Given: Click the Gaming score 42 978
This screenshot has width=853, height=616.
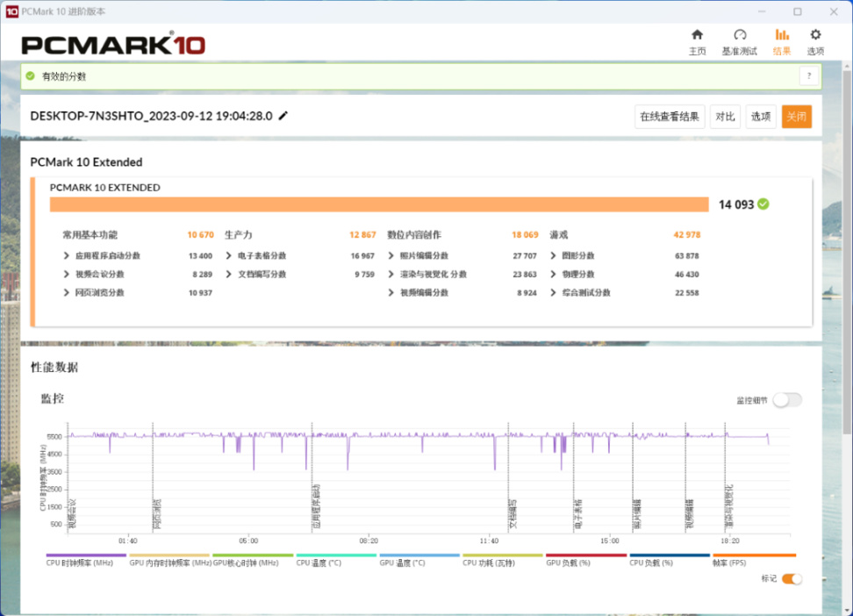Looking at the screenshot, I should click(x=687, y=234).
